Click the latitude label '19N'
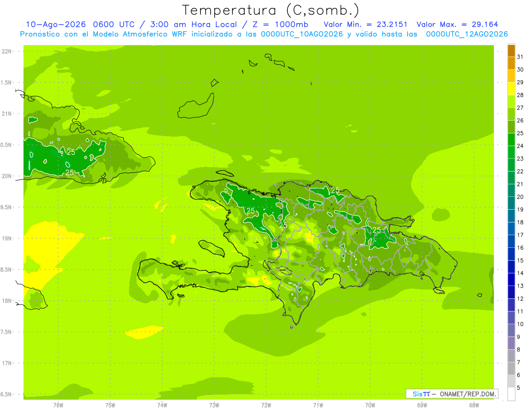The height and width of the screenshot is (411, 532). [7, 238]
